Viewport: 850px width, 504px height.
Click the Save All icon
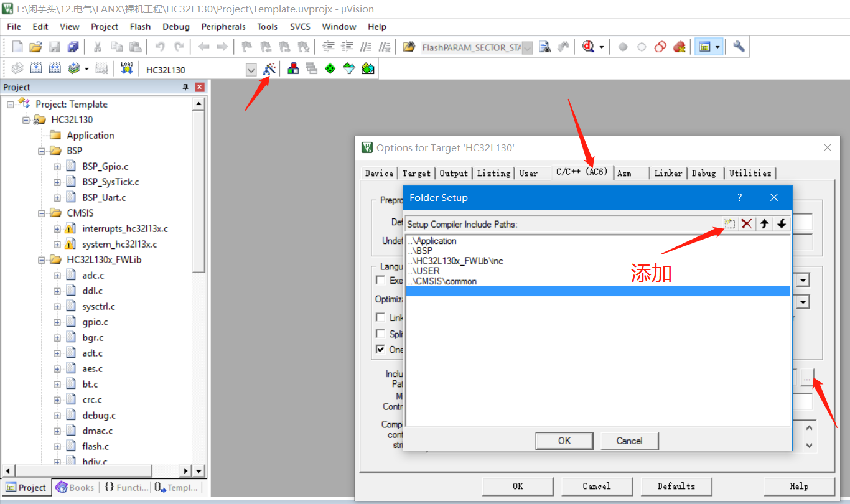point(73,47)
